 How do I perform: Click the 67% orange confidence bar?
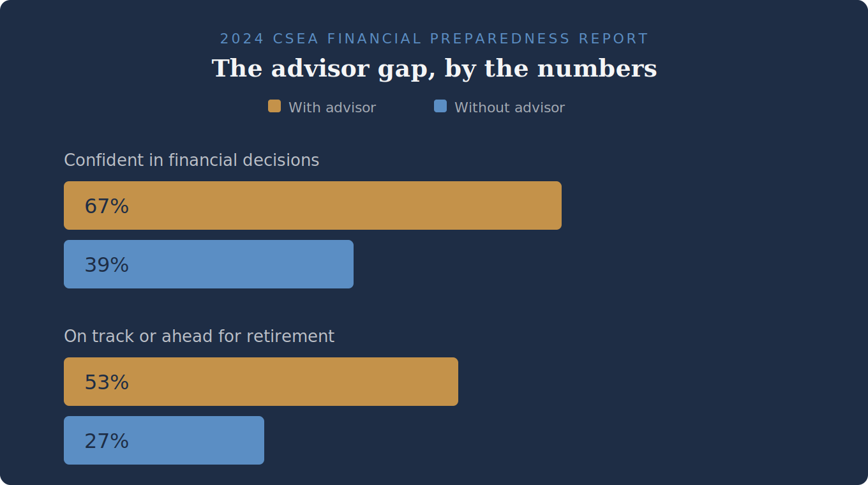tap(313, 205)
